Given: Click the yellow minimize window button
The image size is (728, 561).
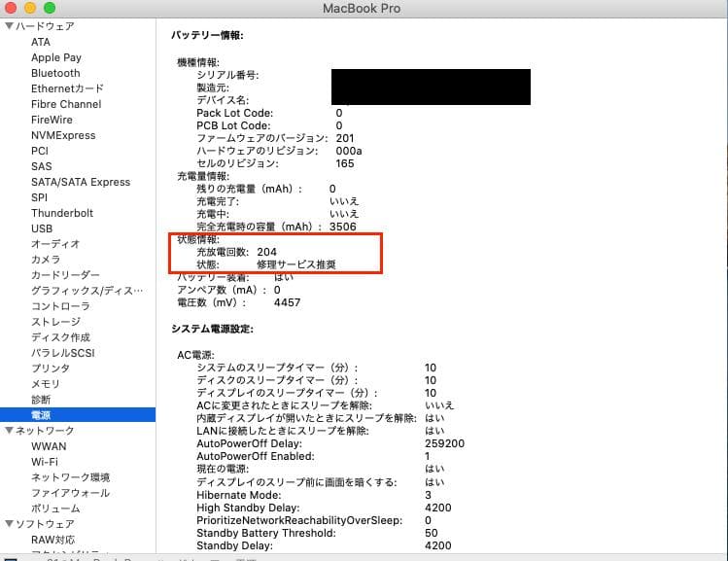Looking at the screenshot, I should [30, 8].
